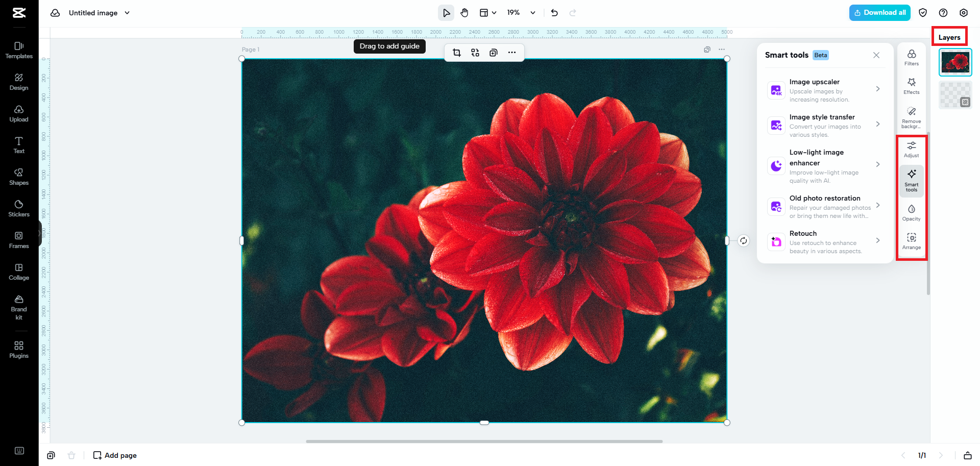Open the Templates menu
Viewport: 980px width, 466px height.
(18, 50)
